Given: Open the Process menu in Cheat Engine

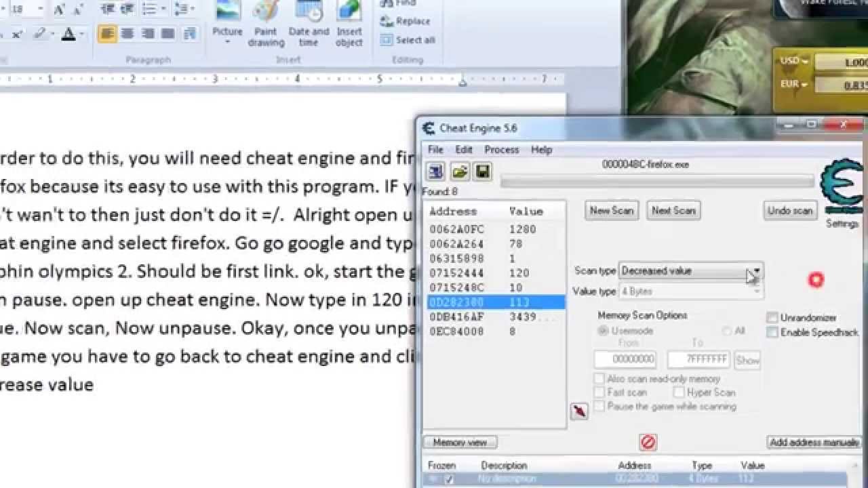Looking at the screenshot, I should click(x=502, y=150).
